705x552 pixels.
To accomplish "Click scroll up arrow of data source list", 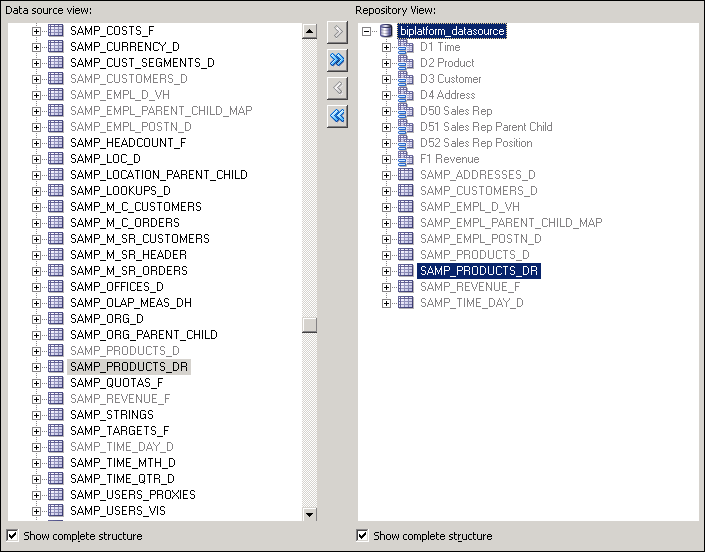I will tap(309, 31).
